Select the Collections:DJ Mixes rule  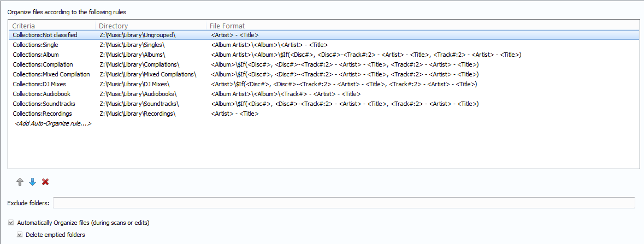pos(39,84)
